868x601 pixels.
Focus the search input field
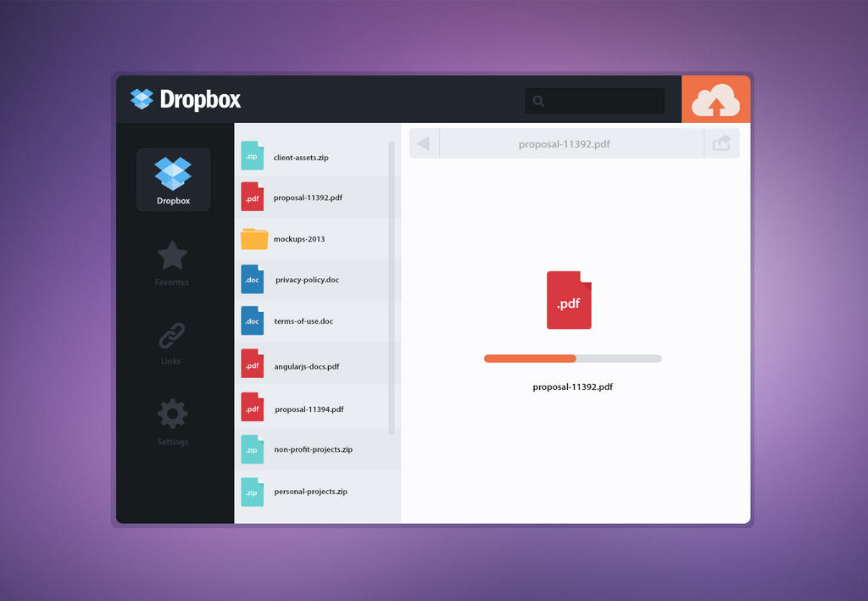pyautogui.click(x=594, y=101)
